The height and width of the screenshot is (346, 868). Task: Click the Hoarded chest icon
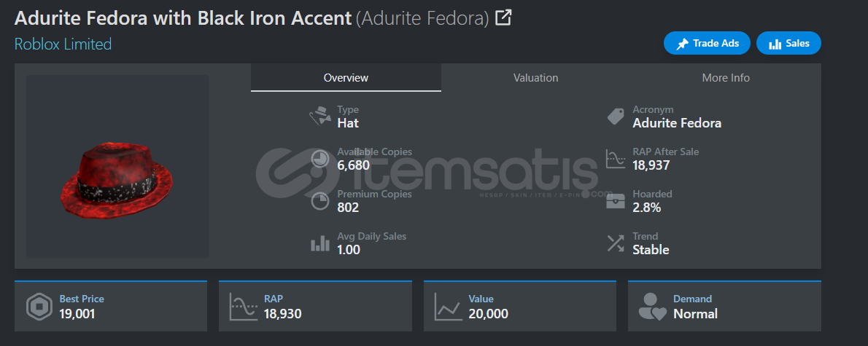click(x=616, y=201)
